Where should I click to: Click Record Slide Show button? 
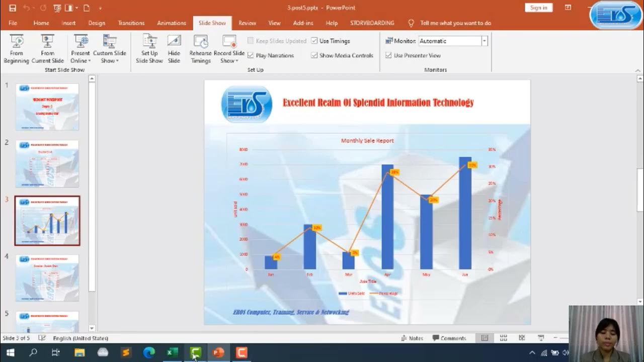(x=229, y=50)
